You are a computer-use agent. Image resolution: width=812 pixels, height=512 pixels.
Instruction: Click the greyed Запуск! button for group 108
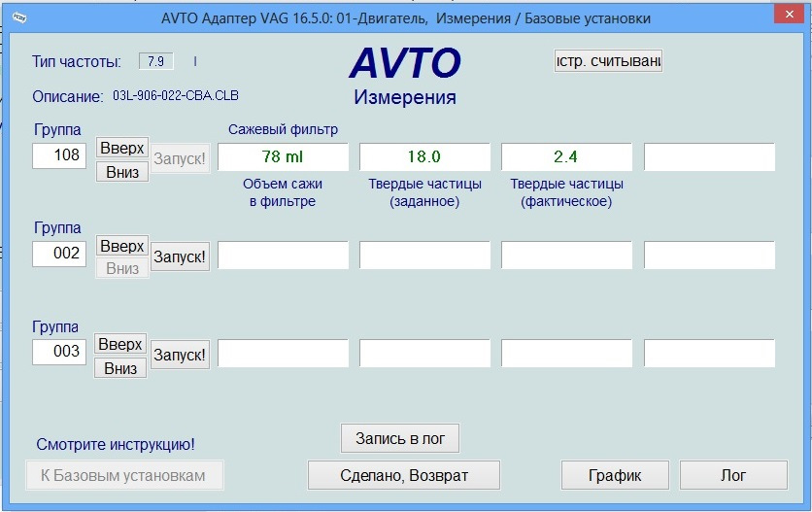(180, 158)
